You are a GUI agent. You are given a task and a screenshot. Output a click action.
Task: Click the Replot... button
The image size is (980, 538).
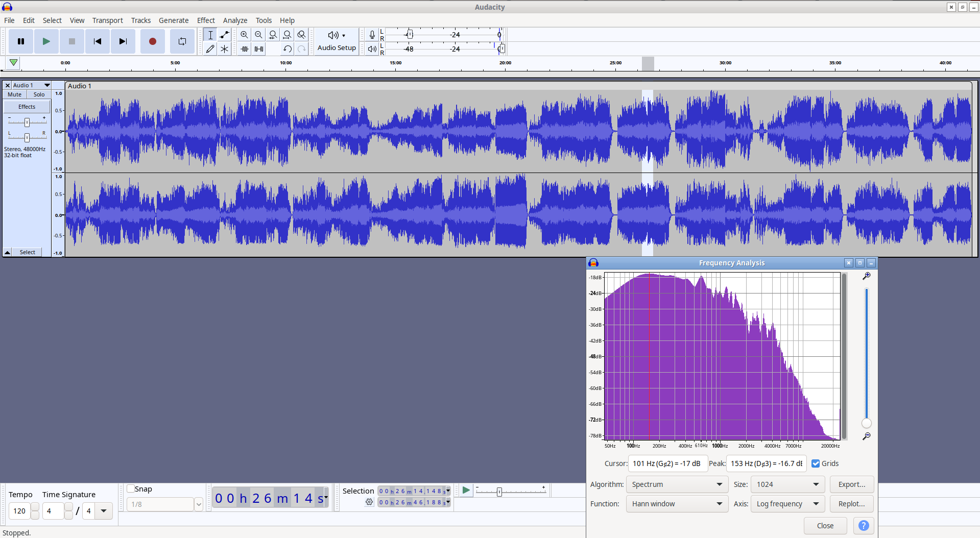pos(852,504)
